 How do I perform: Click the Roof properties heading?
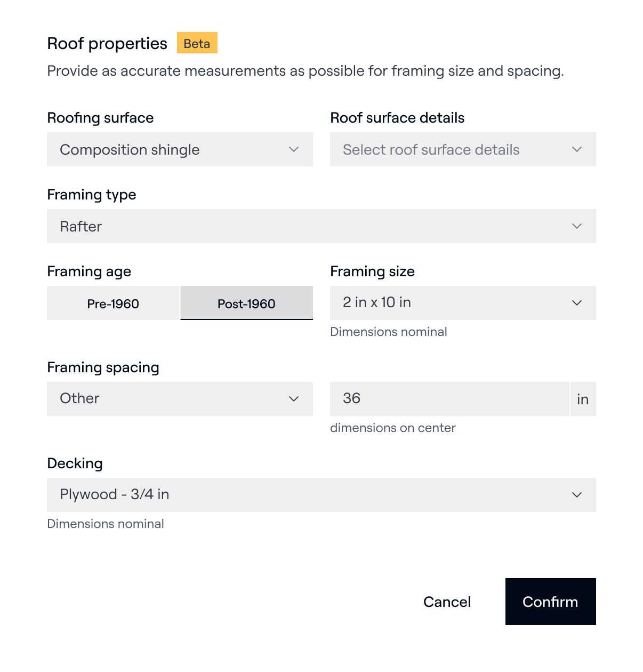(x=107, y=43)
